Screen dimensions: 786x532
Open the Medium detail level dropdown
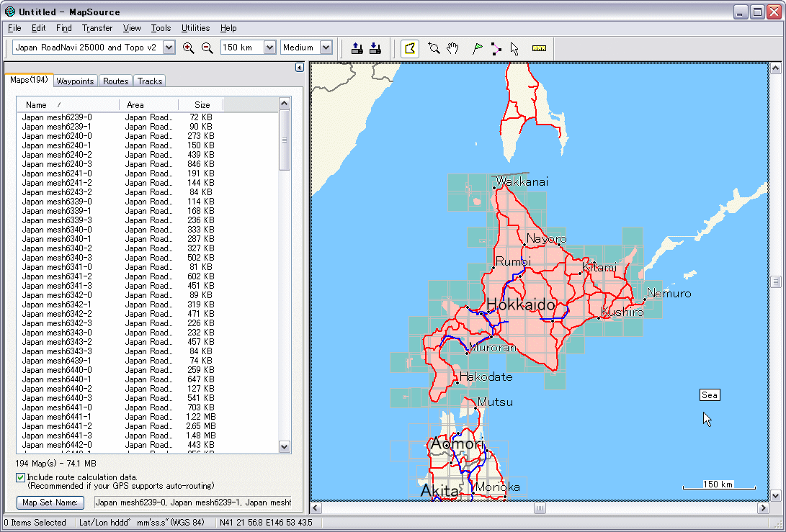click(326, 48)
